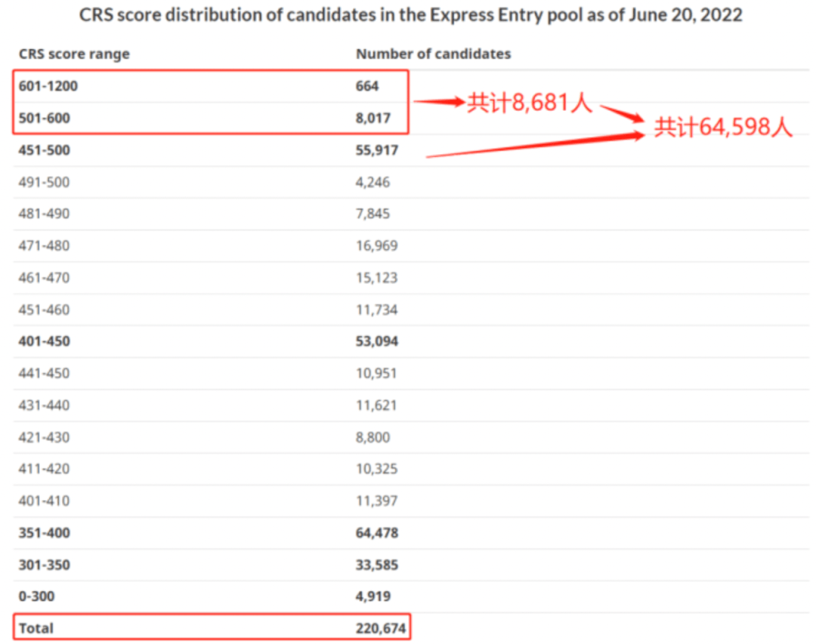Image resolution: width=816 pixels, height=644 pixels.
Task: Click the value '11,734'
Action: (377, 310)
